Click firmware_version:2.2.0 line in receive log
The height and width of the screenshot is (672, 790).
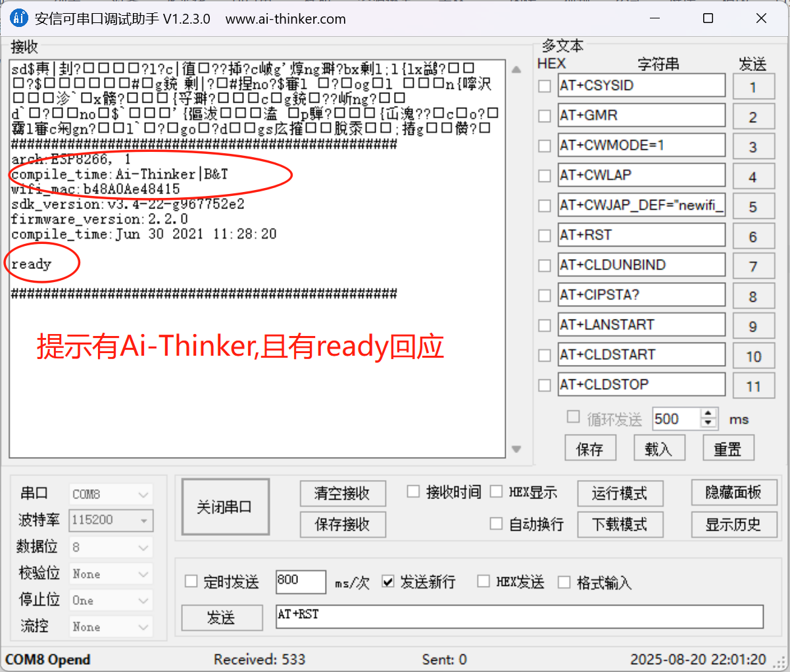pyautogui.click(x=100, y=219)
